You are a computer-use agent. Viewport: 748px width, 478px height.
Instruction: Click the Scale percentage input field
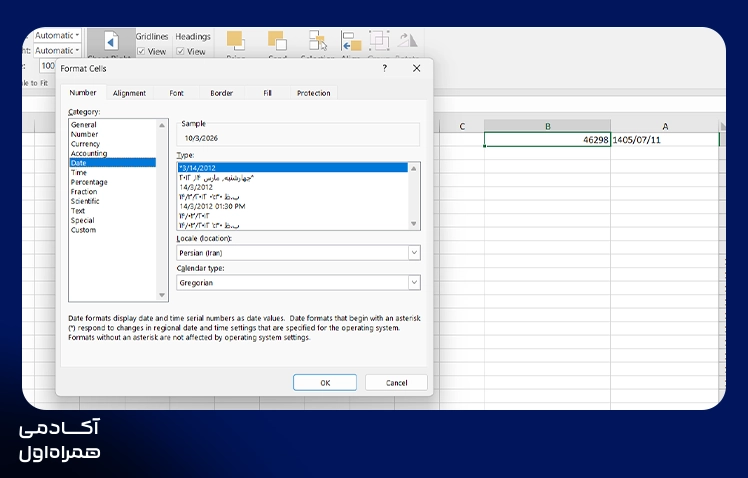point(48,66)
